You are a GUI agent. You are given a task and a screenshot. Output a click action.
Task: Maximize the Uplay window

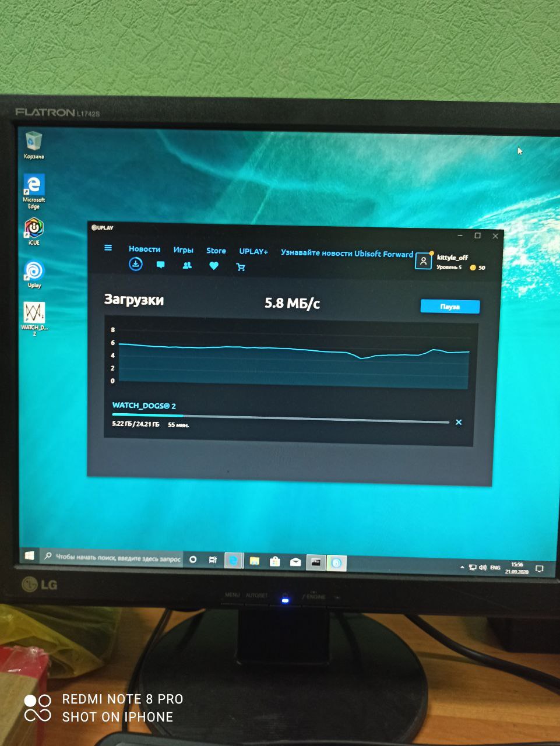[x=478, y=235]
